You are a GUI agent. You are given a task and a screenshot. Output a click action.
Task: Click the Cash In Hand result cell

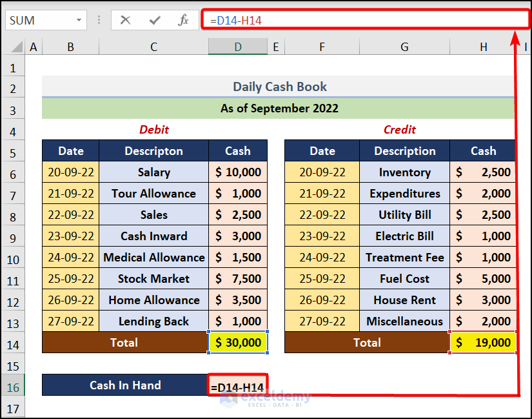237,385
